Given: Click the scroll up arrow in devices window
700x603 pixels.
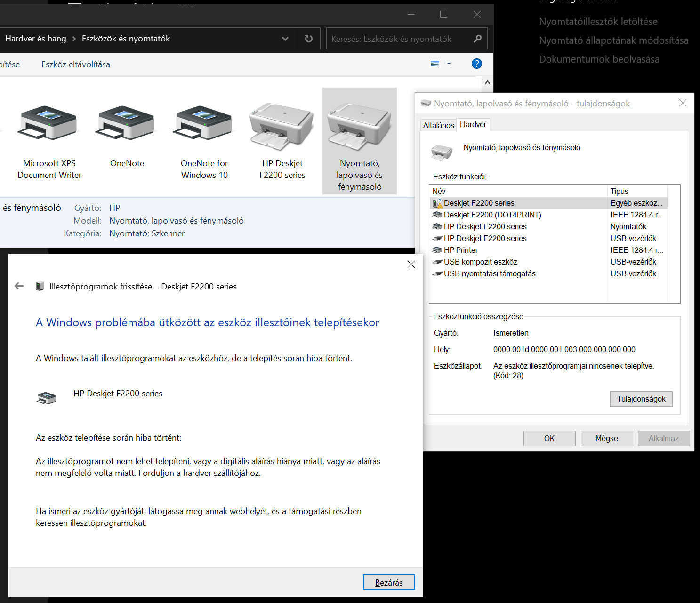Looking at the screenshot, I should (x=488, y=83).
